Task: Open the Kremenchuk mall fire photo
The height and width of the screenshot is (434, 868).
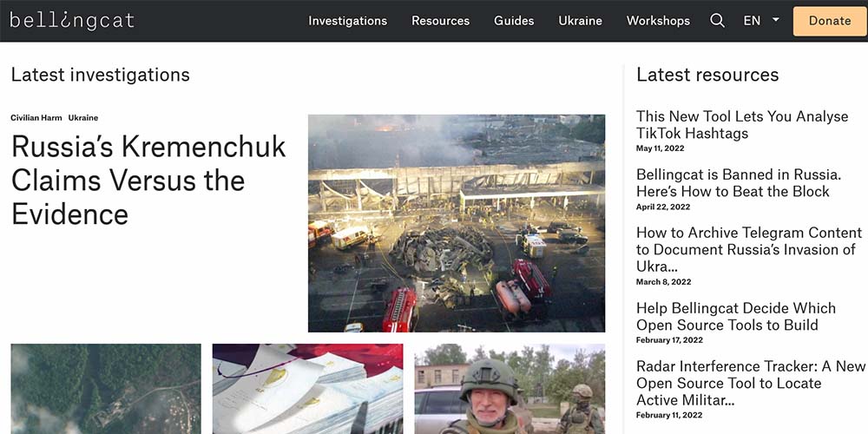Action: coord(457,223)
